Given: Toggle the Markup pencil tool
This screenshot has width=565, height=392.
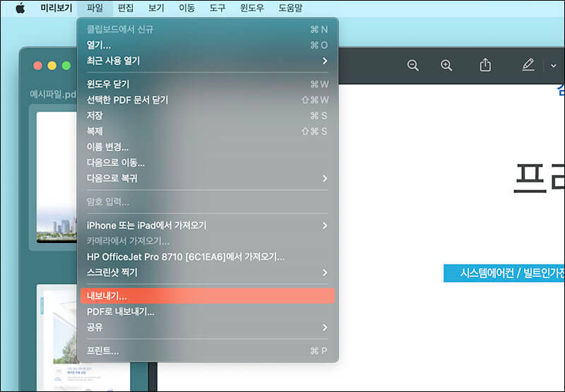Looking at the screenshot, I should tap(528, 65).
